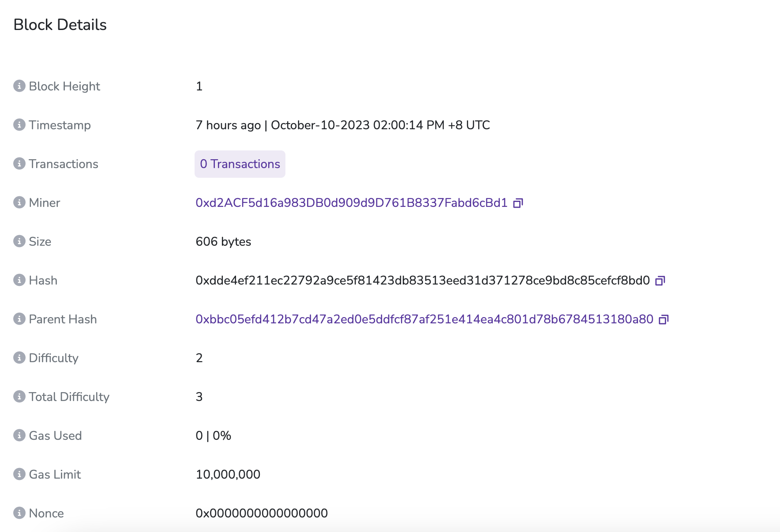
Task: Click the info icon beside Nonce
Action: (19, 513)
